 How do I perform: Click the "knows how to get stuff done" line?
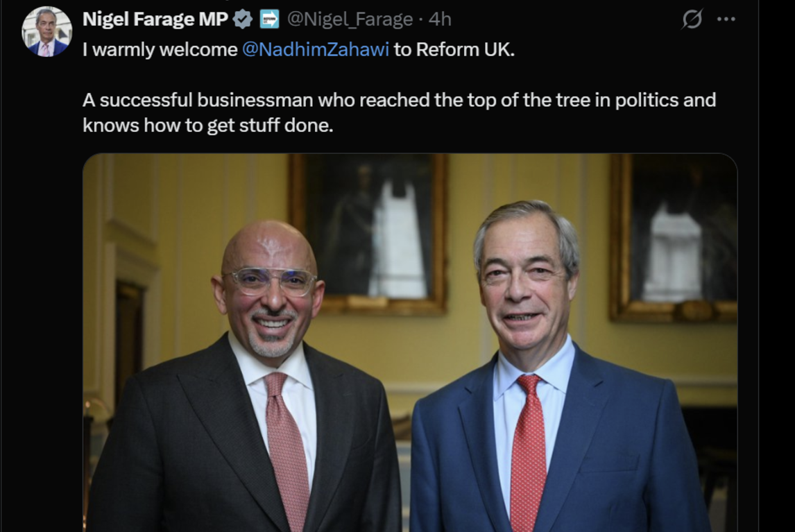pos(207,126)
